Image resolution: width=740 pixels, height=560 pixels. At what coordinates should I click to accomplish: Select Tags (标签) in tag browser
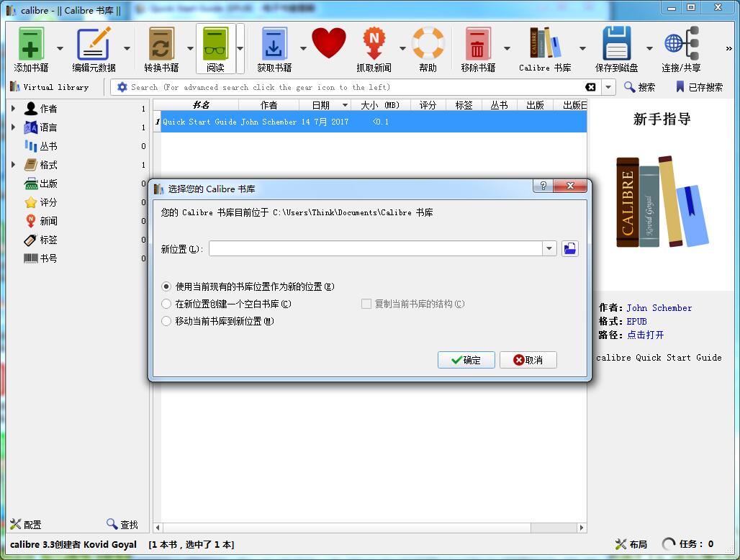[x=48, y=240]
